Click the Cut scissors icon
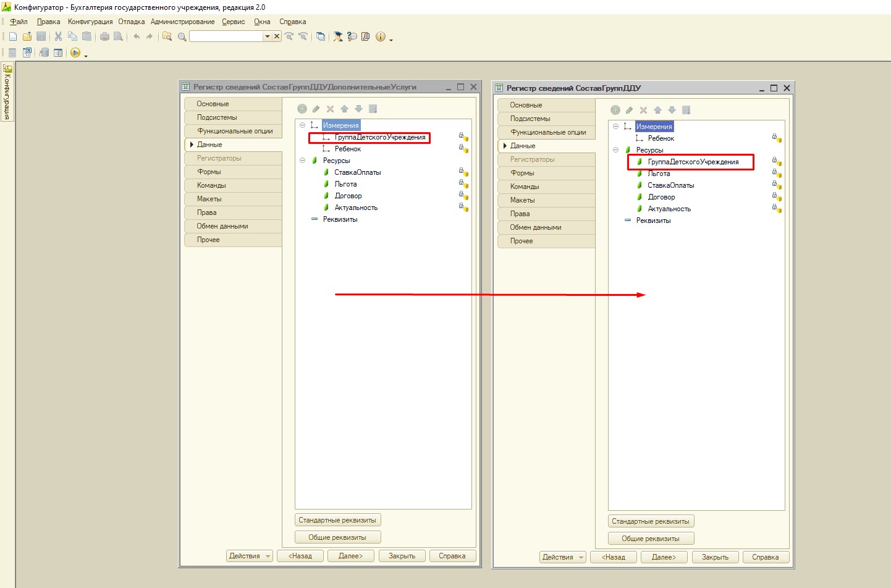 click(x=58, y=36)
